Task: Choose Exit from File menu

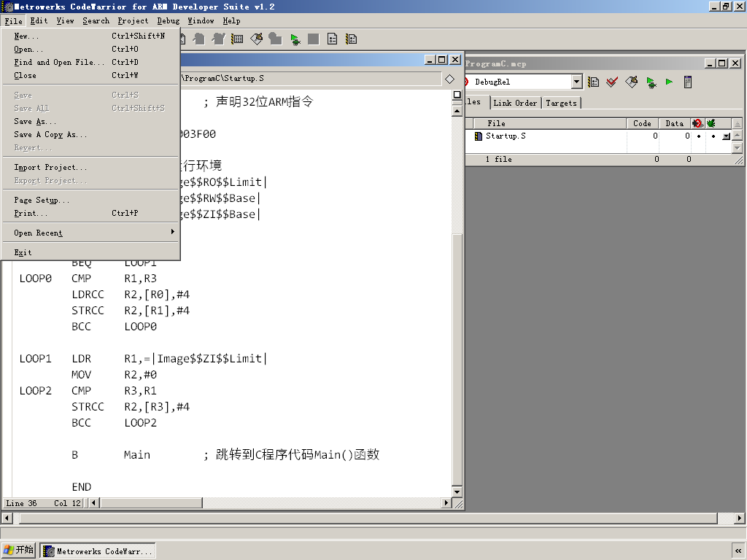Action: [90, 252]
